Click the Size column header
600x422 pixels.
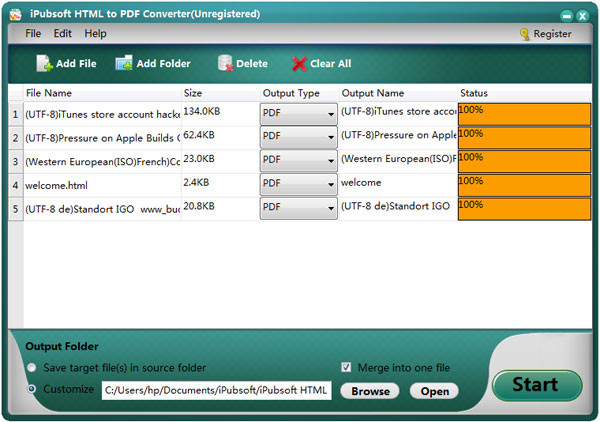pyautogui.click(x=220, y=93)
